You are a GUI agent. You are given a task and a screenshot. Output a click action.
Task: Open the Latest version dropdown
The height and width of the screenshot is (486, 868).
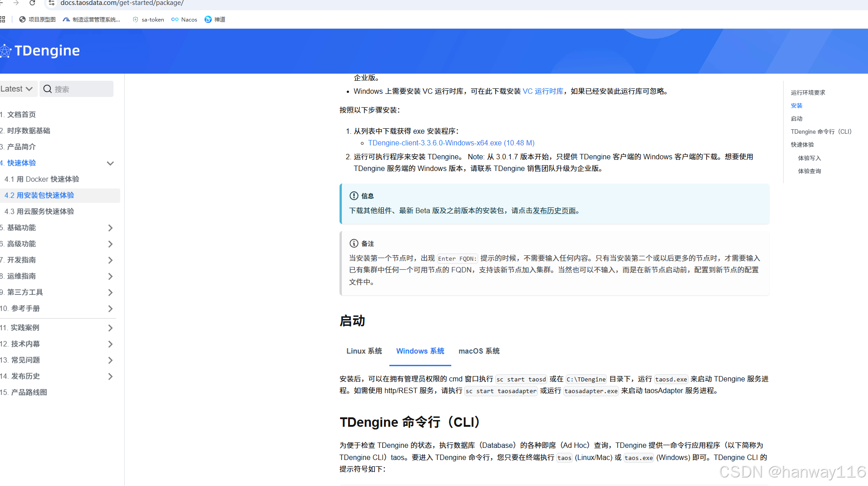tap(17, 89)
